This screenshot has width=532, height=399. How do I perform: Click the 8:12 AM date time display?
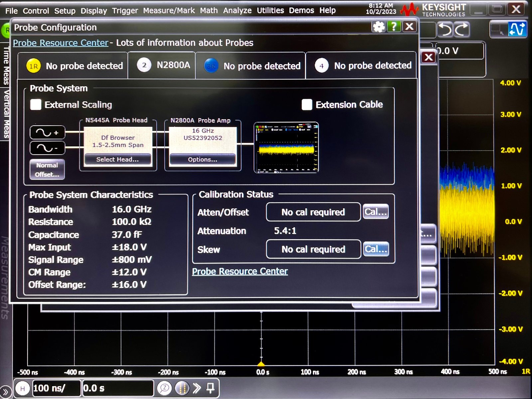(x=381, y=9)
